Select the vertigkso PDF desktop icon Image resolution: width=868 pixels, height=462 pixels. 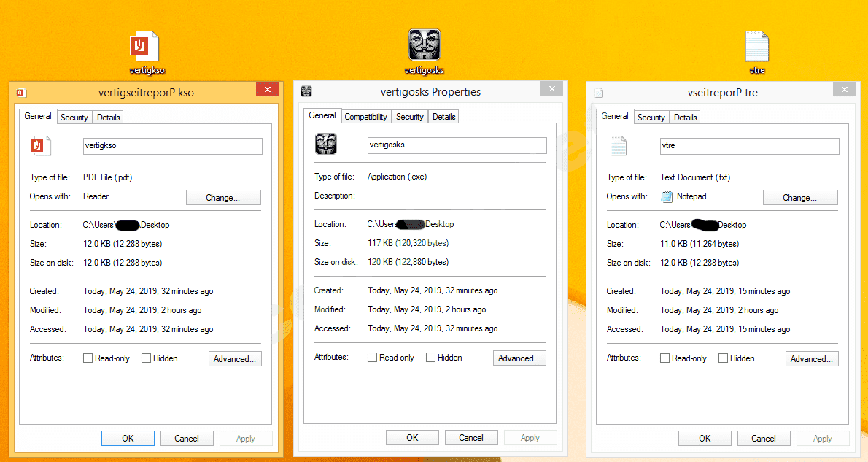point(146,52)
